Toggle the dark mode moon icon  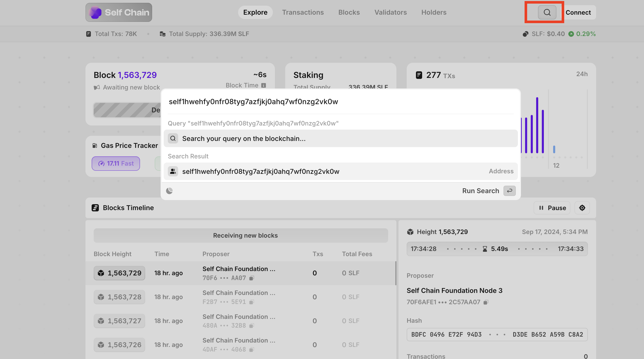coord(169,191)
